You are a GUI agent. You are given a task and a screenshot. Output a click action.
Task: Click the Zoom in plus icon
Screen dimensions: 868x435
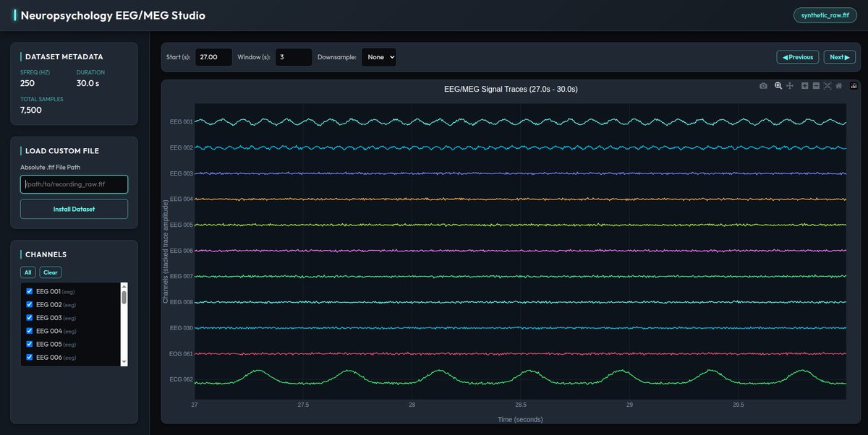[x=805, y=86]
